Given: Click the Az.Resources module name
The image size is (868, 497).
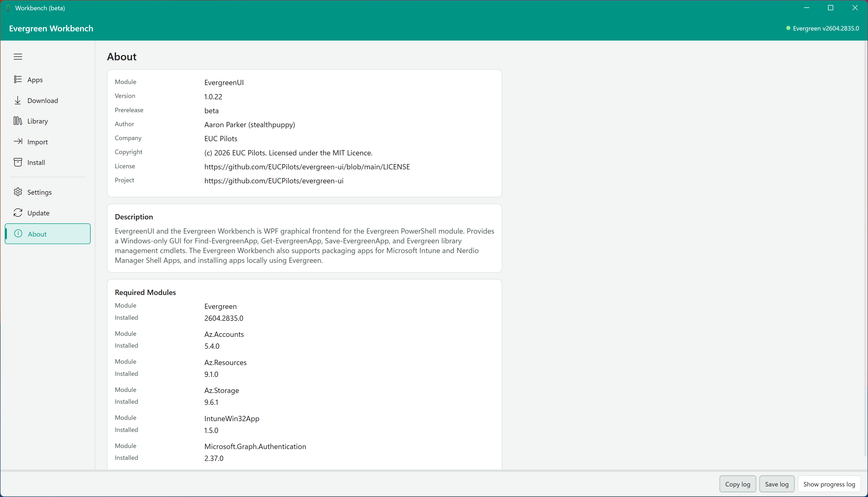Looking at the screenshot, I should [225, 362].
